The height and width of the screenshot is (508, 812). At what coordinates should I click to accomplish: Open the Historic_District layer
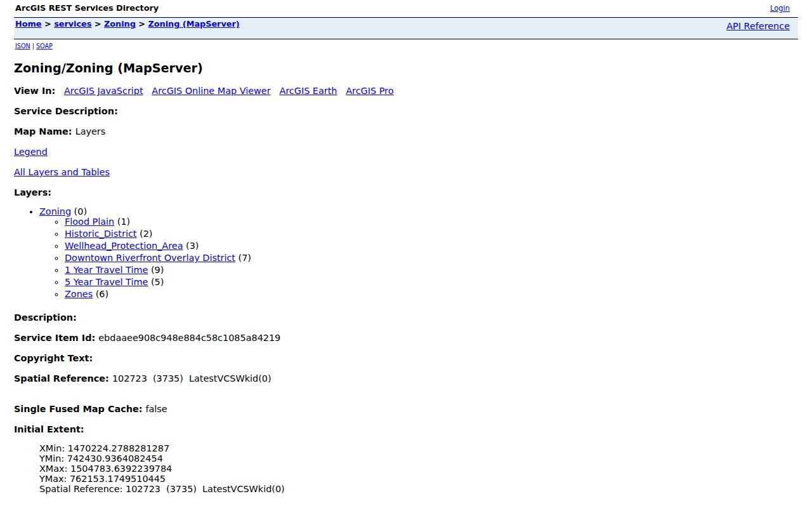101,234
